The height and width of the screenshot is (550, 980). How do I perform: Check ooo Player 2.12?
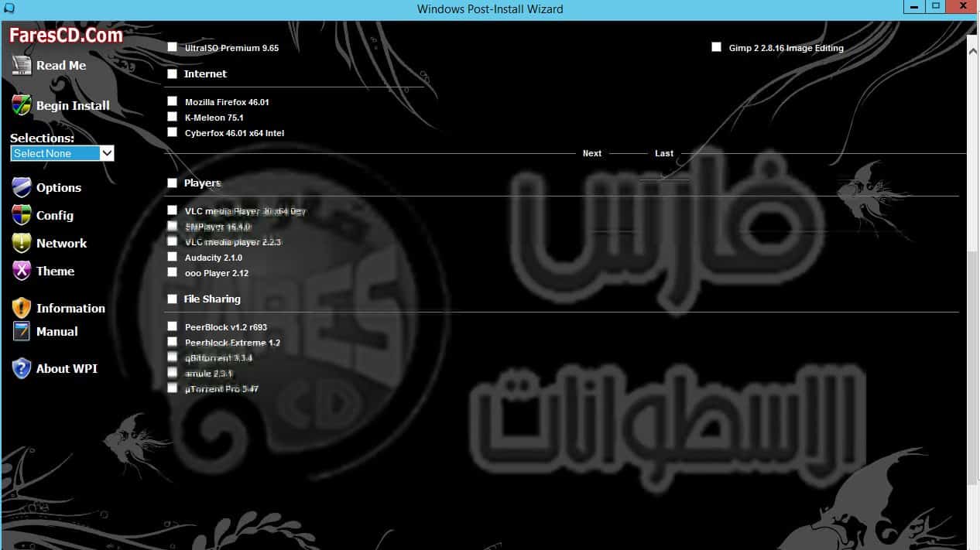click(172, 272)
